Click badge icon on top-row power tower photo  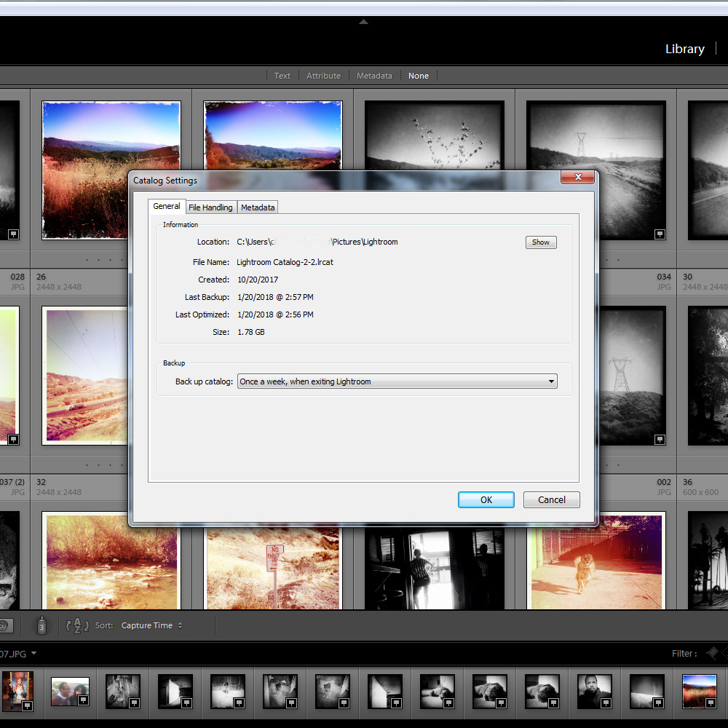point(660,234)
